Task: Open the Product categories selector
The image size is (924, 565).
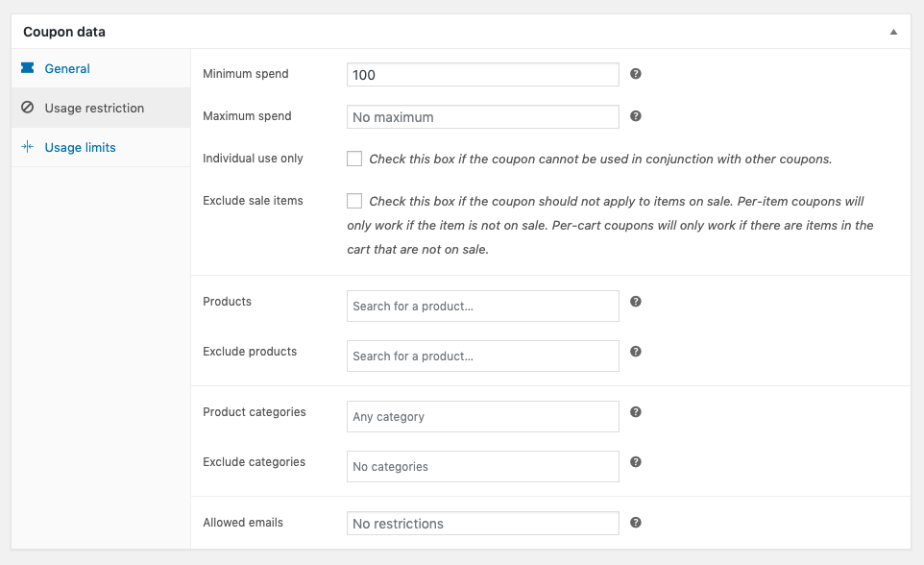Action: click(x=482, y=417)
